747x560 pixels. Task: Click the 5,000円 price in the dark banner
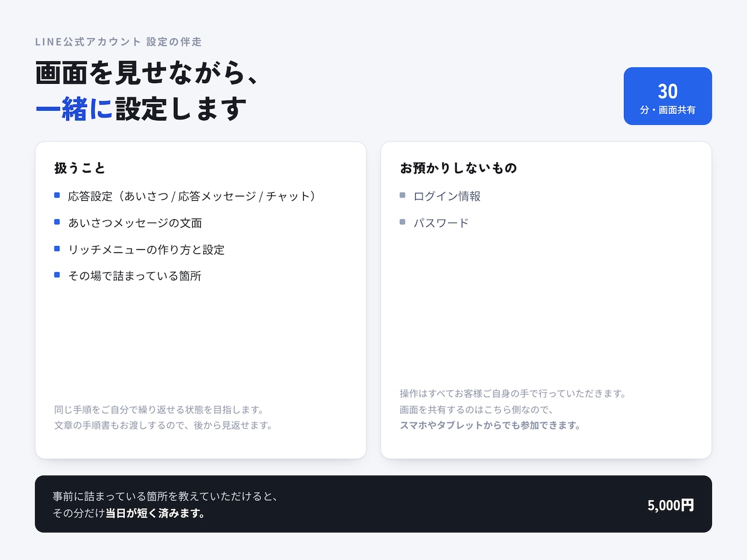click(x=671, y=505)
